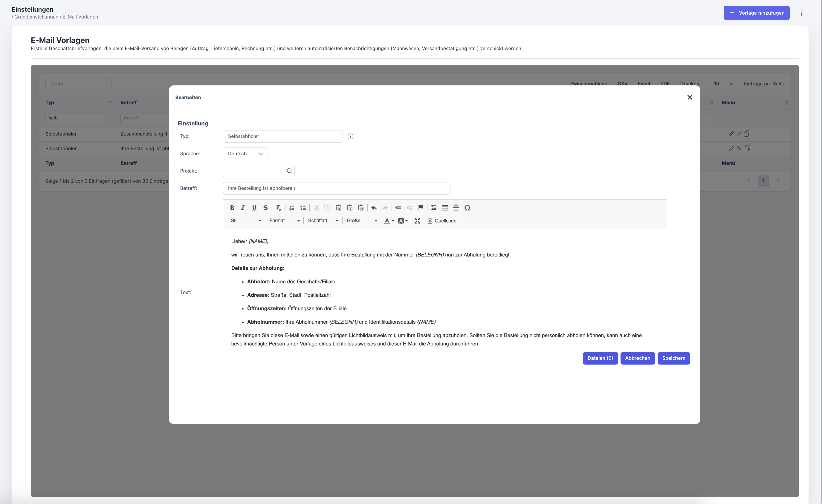Open the Dateien (0) button
Image resolution: width=822 pixels, height=504 pixels.
pos(600,358)
